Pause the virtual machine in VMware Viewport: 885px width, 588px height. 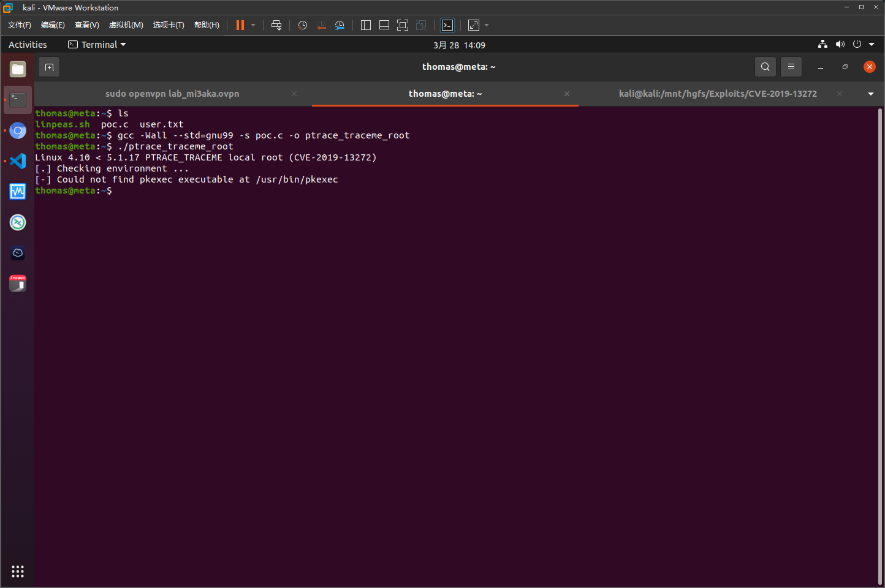click(x=240, y=25)
